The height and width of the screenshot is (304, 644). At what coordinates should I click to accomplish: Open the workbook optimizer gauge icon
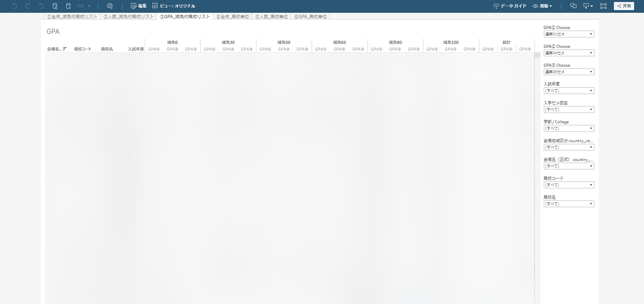tap(110, 6)
